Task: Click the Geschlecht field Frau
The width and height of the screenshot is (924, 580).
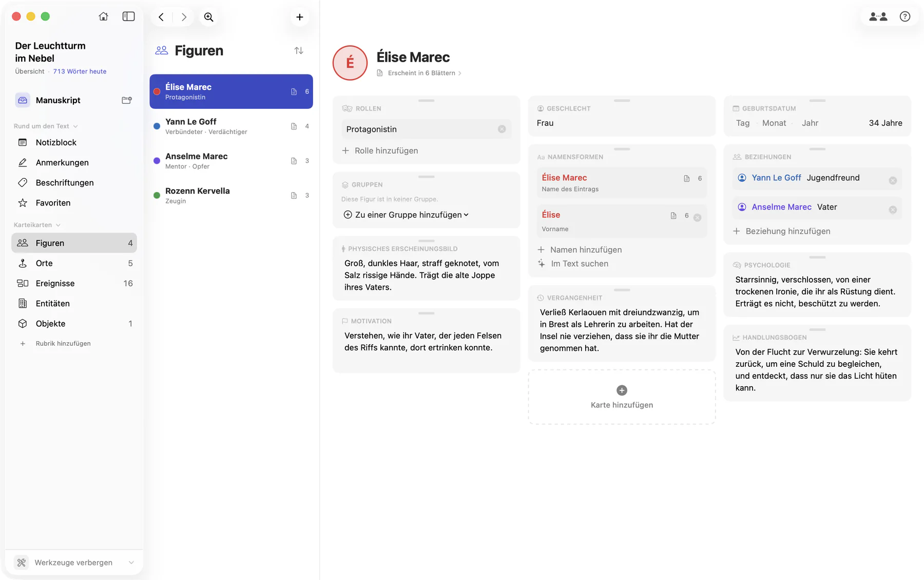Action: point(545,123)
